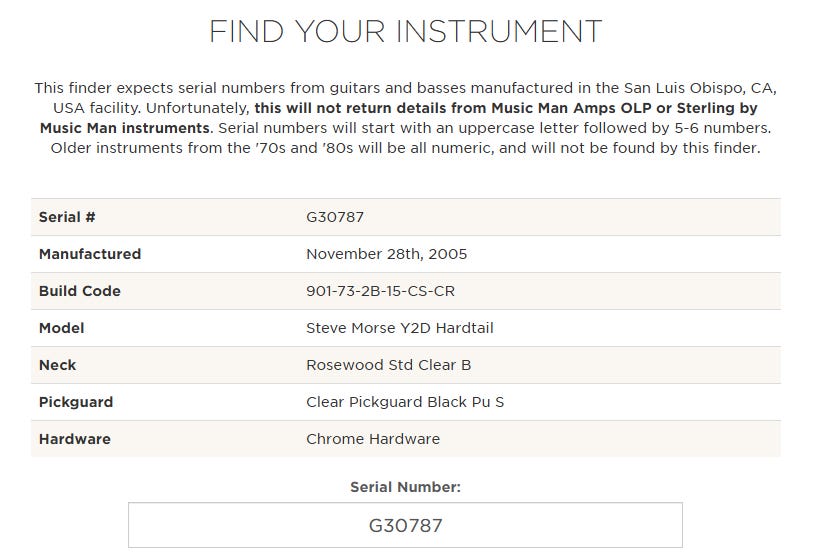This screenshot has width=822, height=556.
Task: Click the date November 28th, 2005
Action: point(386,254)
